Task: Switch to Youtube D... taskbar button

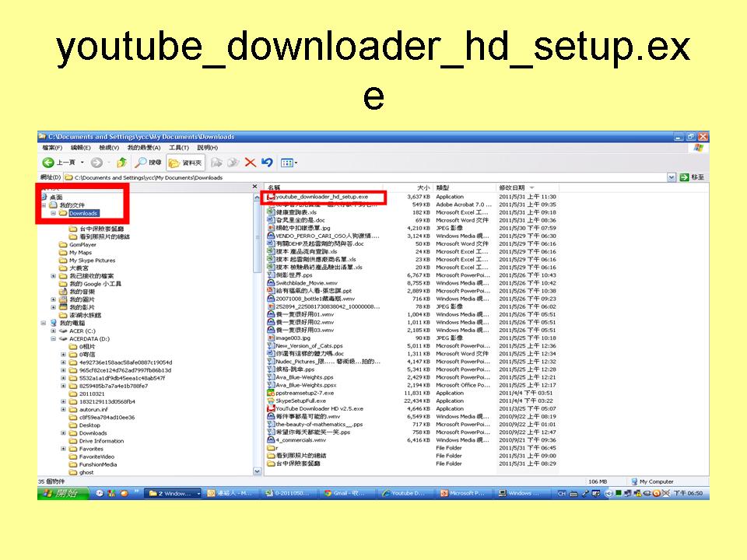Action: (x=406, y=493)
